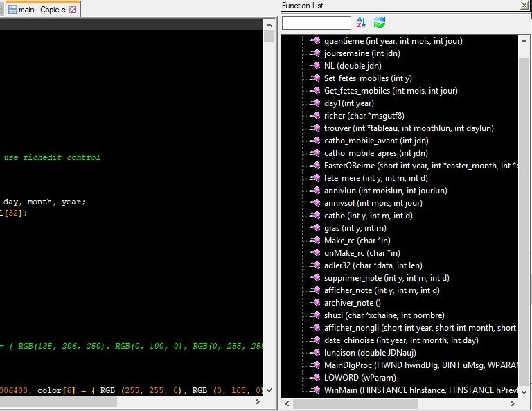Click the icon next to lunaison function
The width and height of the screenshot is (532, 411).
[316, 353]
